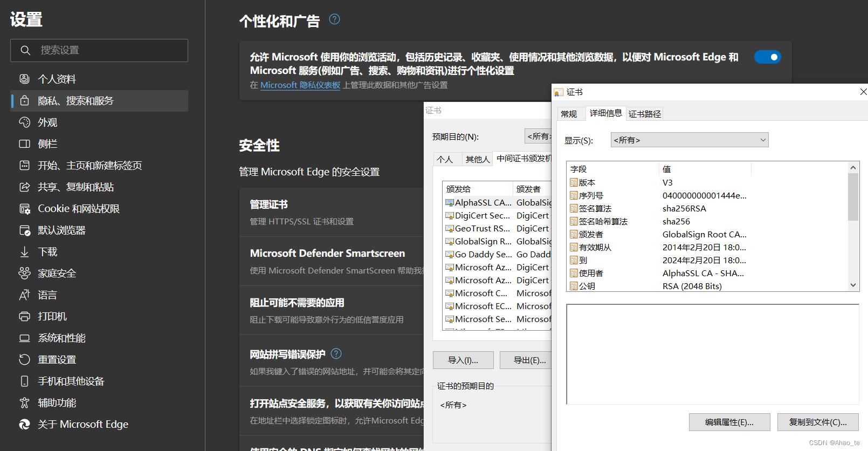Click the appearance icon beside 外观
The image size is (868, 451).
click(24, 122)
